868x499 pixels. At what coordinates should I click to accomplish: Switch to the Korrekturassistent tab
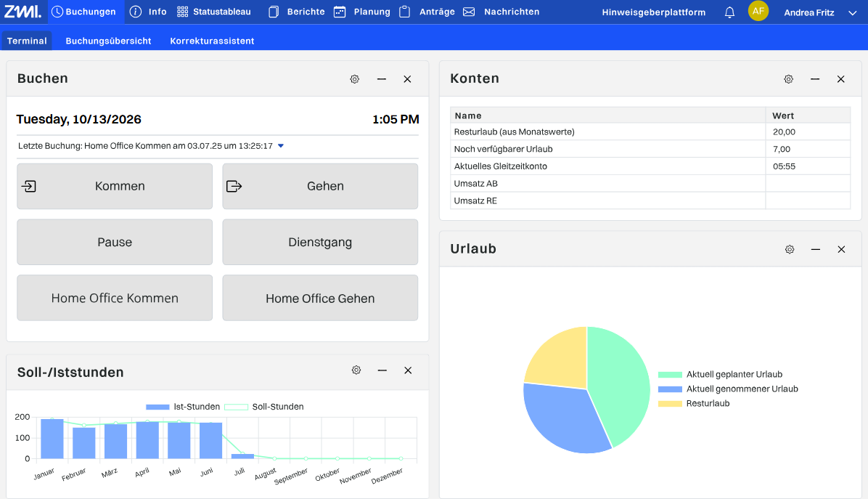pos(212,41)
